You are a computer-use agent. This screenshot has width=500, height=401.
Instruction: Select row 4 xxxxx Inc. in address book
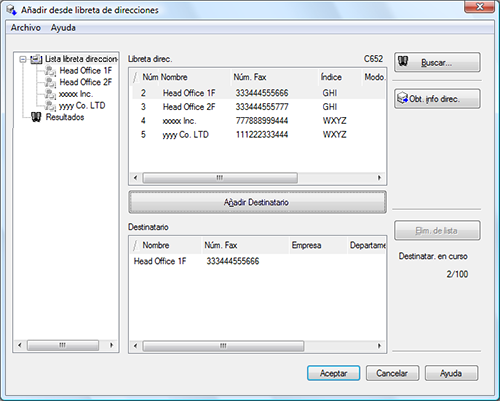point(258,121)
